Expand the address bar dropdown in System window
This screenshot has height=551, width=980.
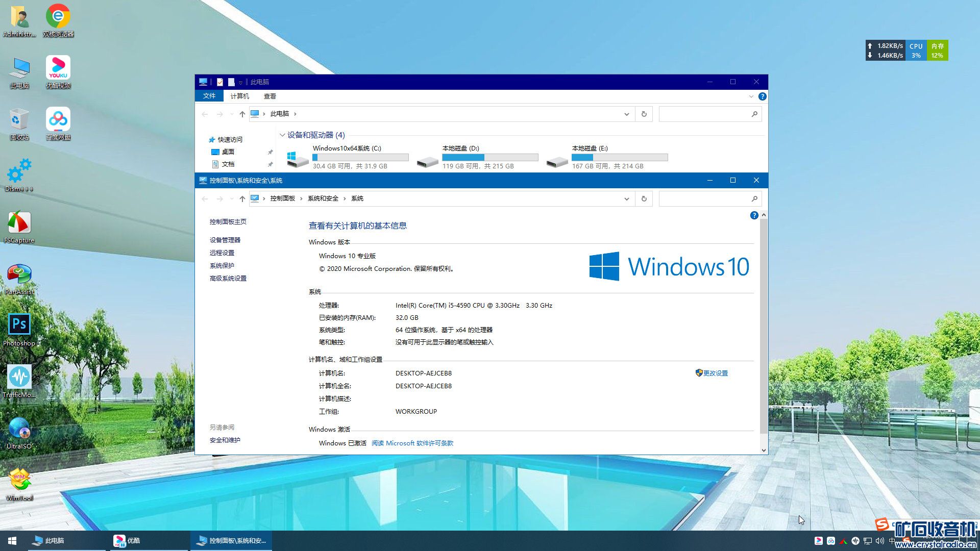(626, 198)
